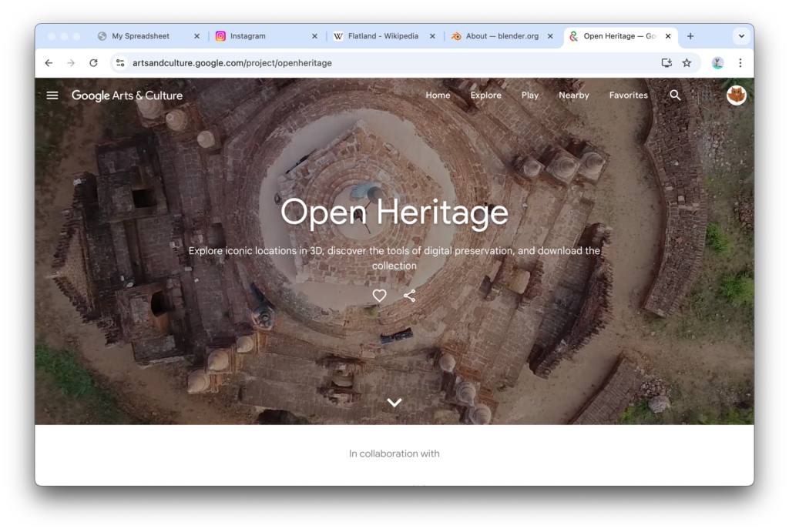Go to the Nearby page

[x=573, y=95]
